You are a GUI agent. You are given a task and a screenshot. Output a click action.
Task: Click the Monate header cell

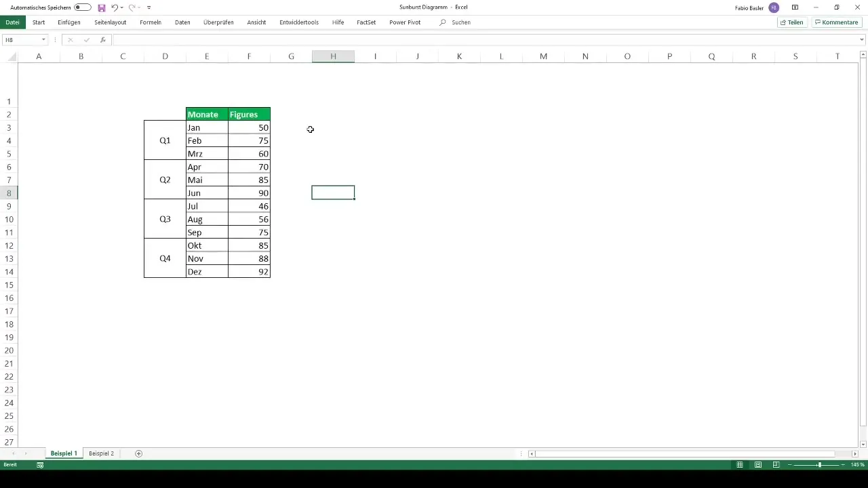[x=207, y=115]
